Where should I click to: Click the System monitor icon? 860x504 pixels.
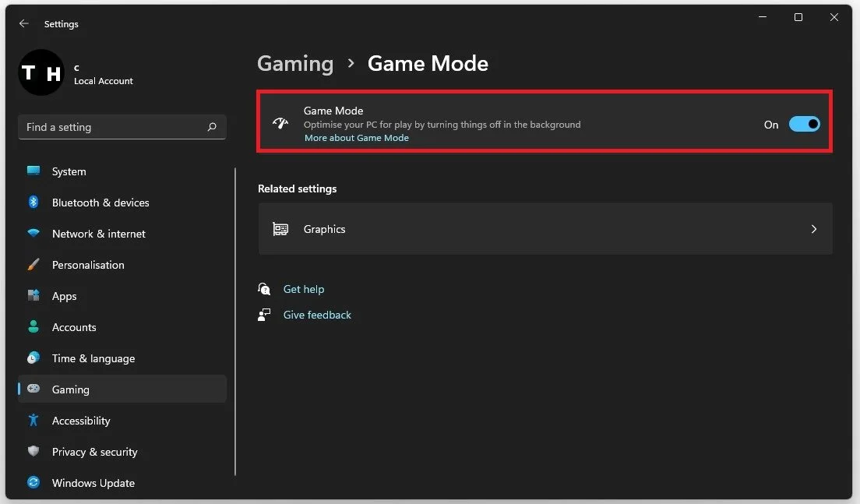(x=33, y=171)
